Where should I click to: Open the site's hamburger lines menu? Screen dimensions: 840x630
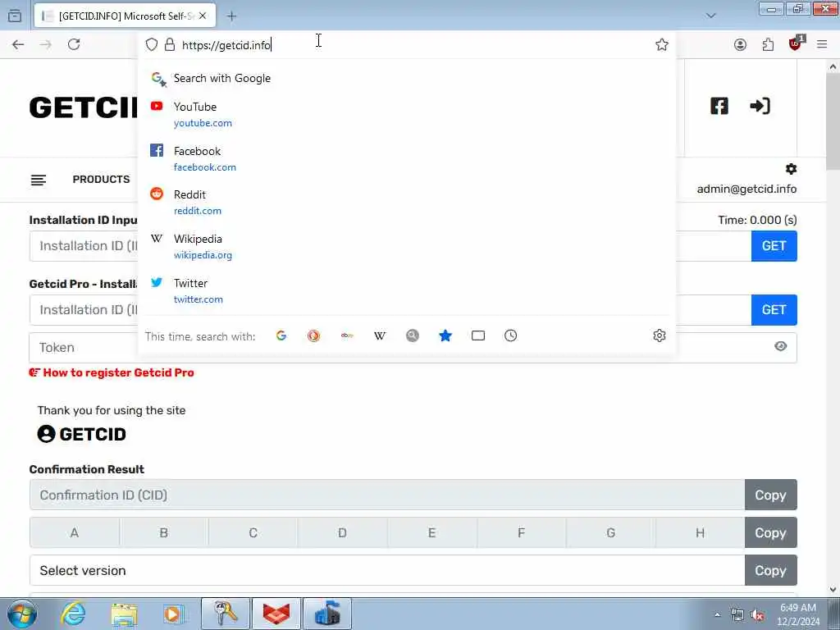click(x=38, y=180)
